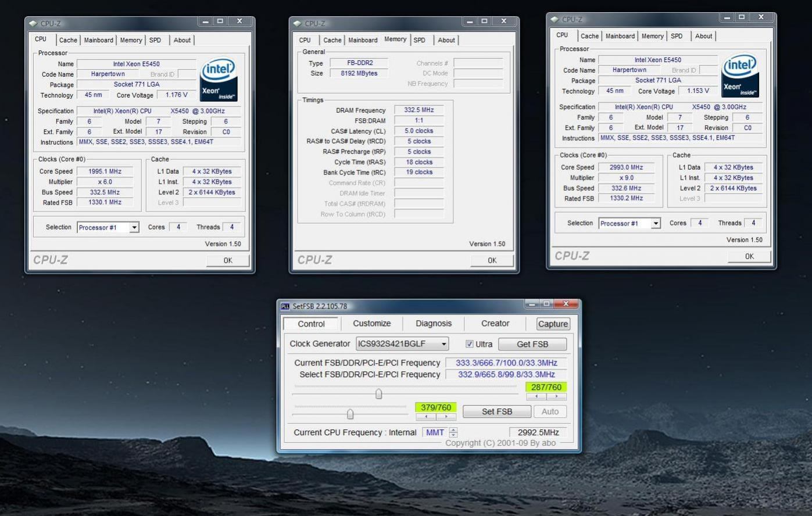Minimize the SetFSB window
The image size is (812, 516).
(x=532, y=304)
